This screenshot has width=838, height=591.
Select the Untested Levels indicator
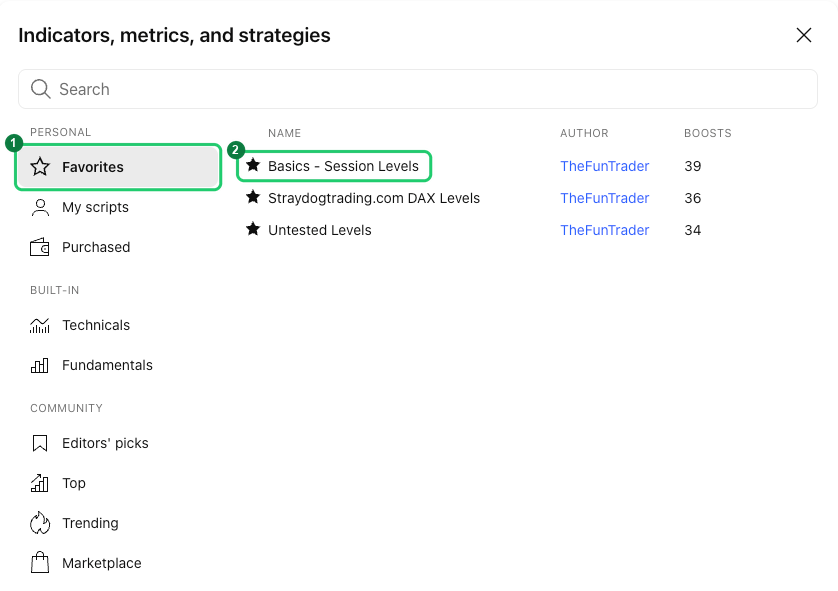click(x=320, y=230)
